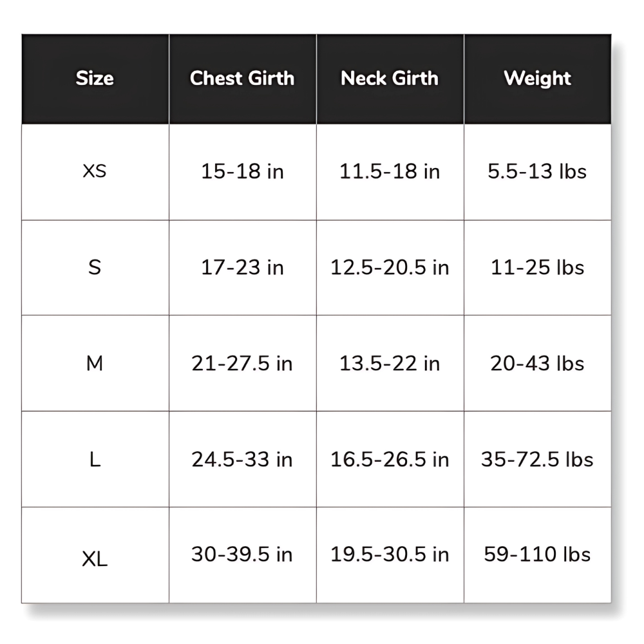The image size is (644, 644).
Task: Select the M size cell
Action: 95,363
